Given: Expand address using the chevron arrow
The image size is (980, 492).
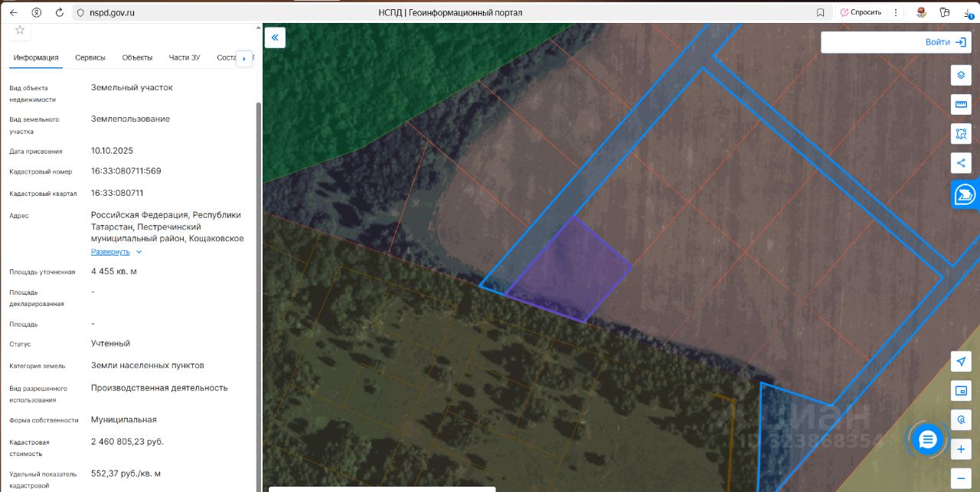Looking at the screenshot, I should pos(139,252).
